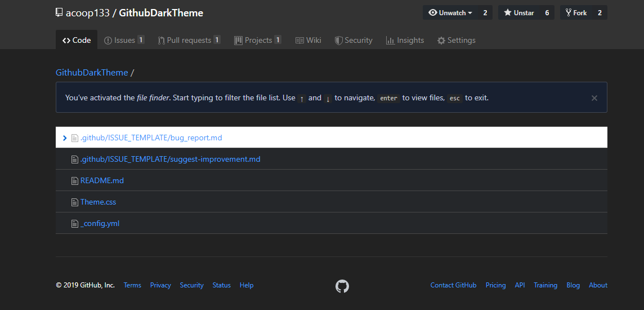The width and height of the screenshot is (644, 310).
Task: Click the '© 2019 GitHub, Inc.' copyright text
Action: [x=86, y=285]
